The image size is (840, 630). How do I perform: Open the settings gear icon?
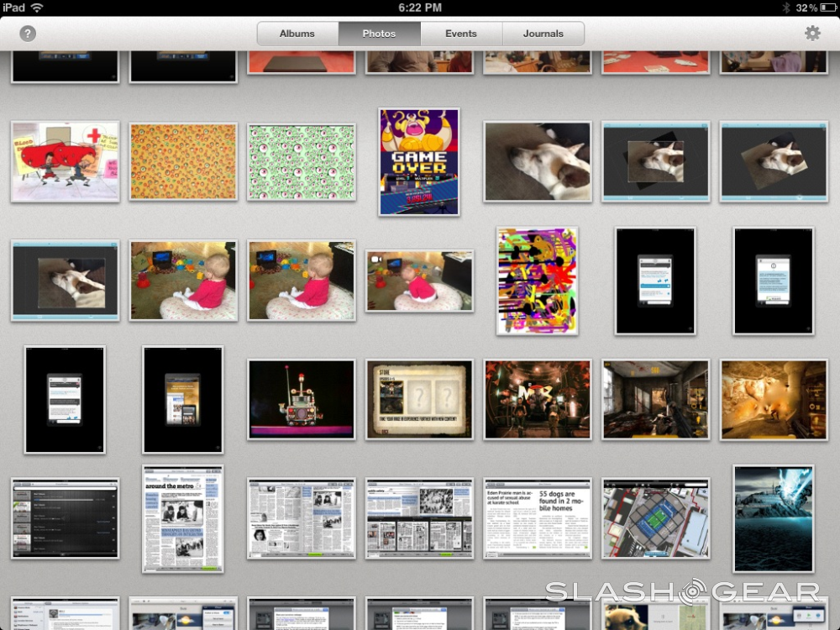pos(811,34)
